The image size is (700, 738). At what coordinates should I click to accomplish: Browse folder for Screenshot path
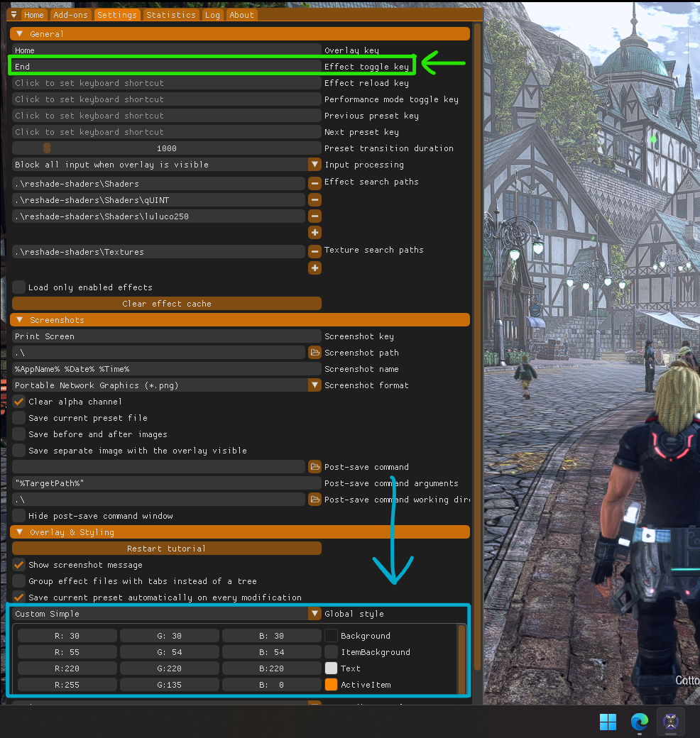(x=315, y=353)
